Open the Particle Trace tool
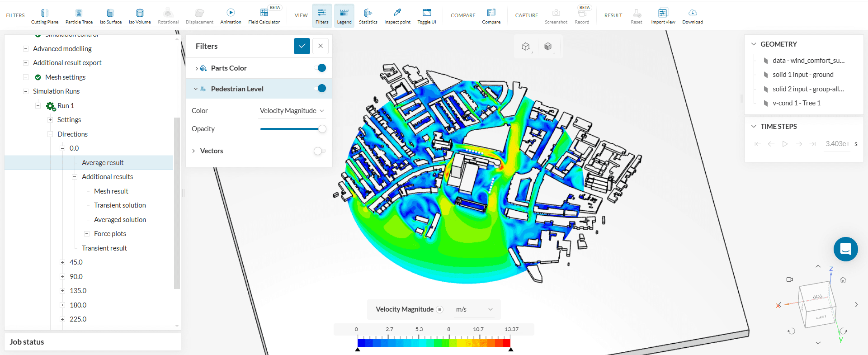868x355 pixels. tap(79, 16)
